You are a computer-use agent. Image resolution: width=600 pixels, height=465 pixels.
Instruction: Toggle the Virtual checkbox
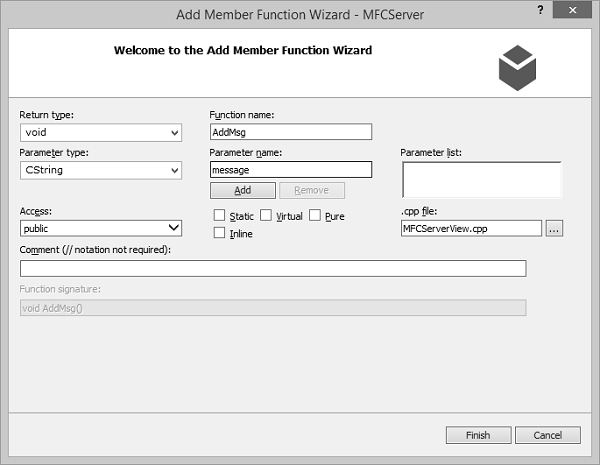pyautogui.click(x=266, y=216)
